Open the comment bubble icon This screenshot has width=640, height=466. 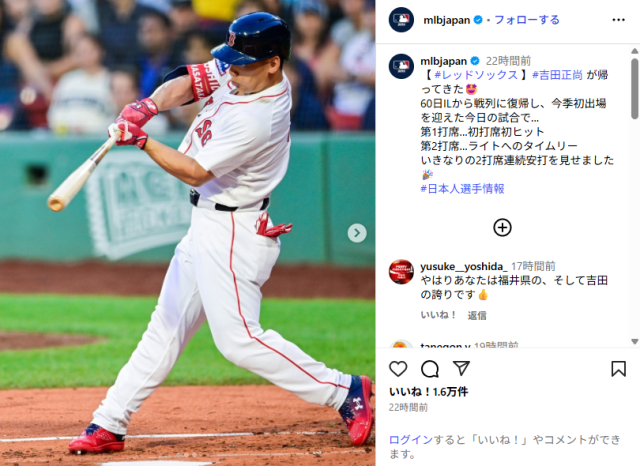(x=430, y=369)
